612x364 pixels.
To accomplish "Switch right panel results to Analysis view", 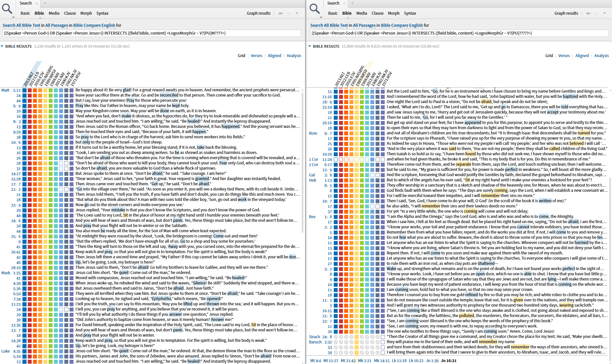I will click(x=602, y=56).
